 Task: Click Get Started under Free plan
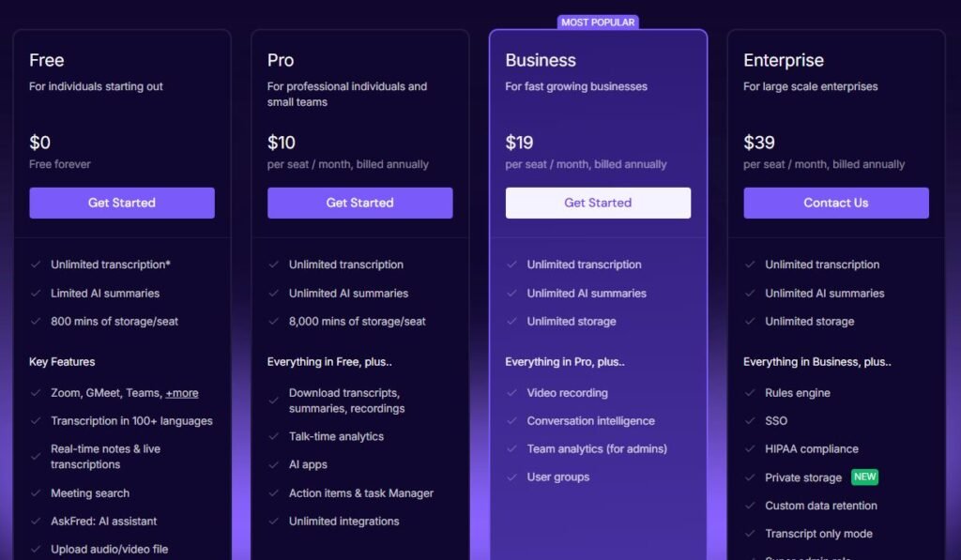pos(122,203)
